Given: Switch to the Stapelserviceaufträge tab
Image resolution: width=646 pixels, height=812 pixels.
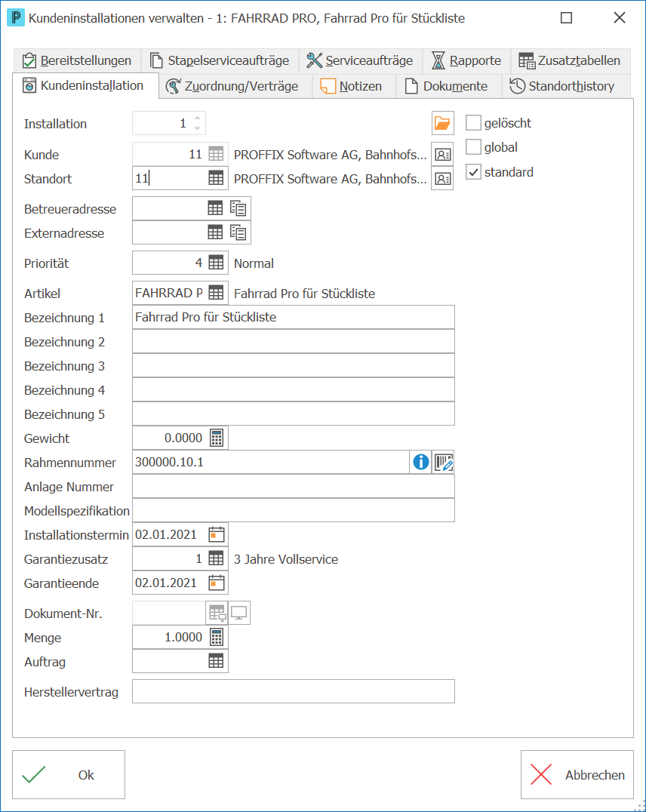Looking at the screenshot, I should pyautogui.click(x=220, y=60).
